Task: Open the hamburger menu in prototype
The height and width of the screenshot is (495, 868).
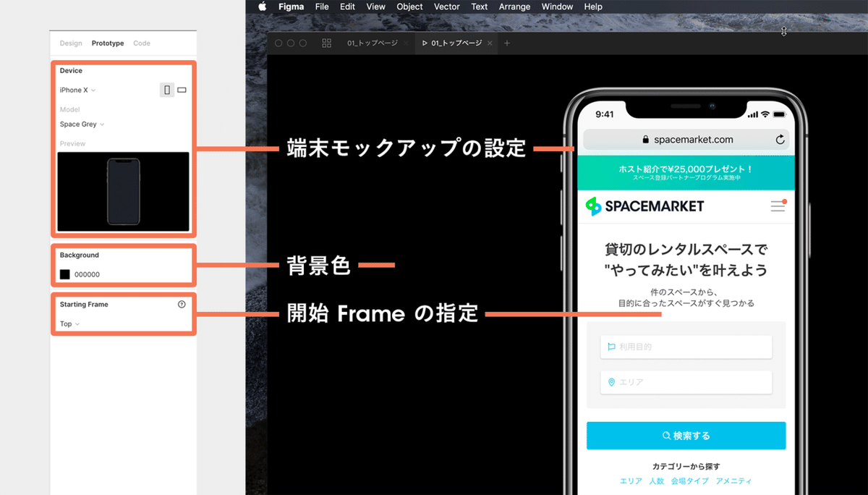Action: (778, 206)
